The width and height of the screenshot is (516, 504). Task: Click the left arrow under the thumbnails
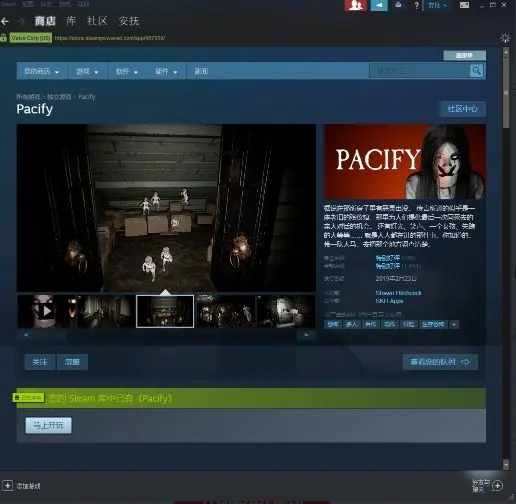pyautogui.click(x=26, y=335)
